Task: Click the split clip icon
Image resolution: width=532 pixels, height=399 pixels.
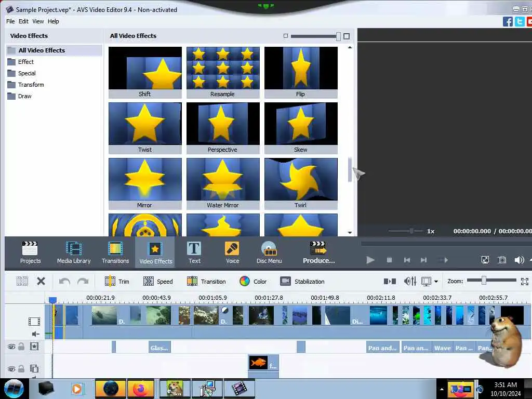Action: pyautogui.click(x=22, y=281)
